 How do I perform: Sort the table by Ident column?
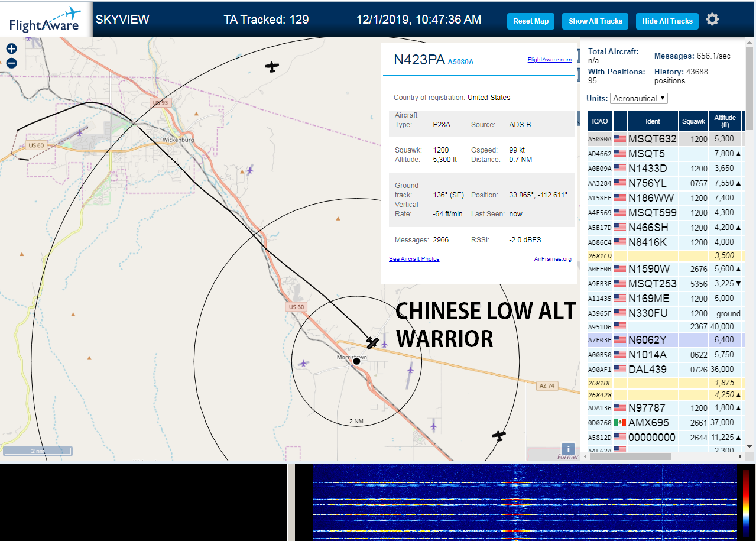653,121
